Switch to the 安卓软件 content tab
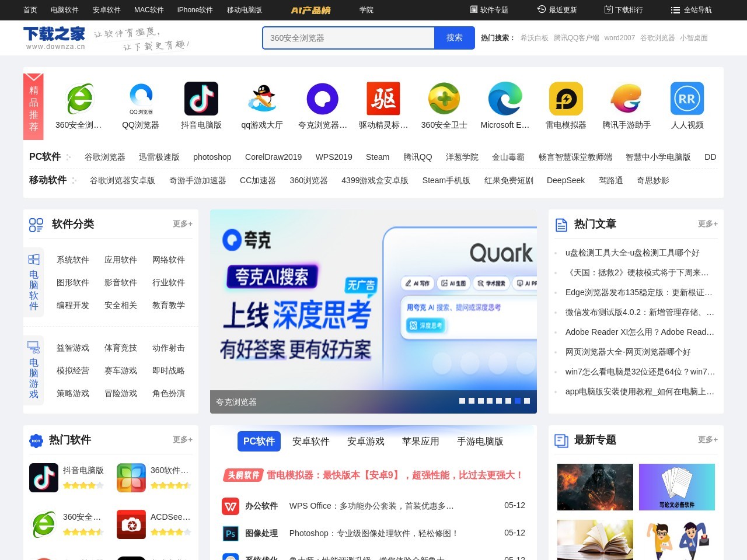The image size is (747, 560). (x=311, y=441)
